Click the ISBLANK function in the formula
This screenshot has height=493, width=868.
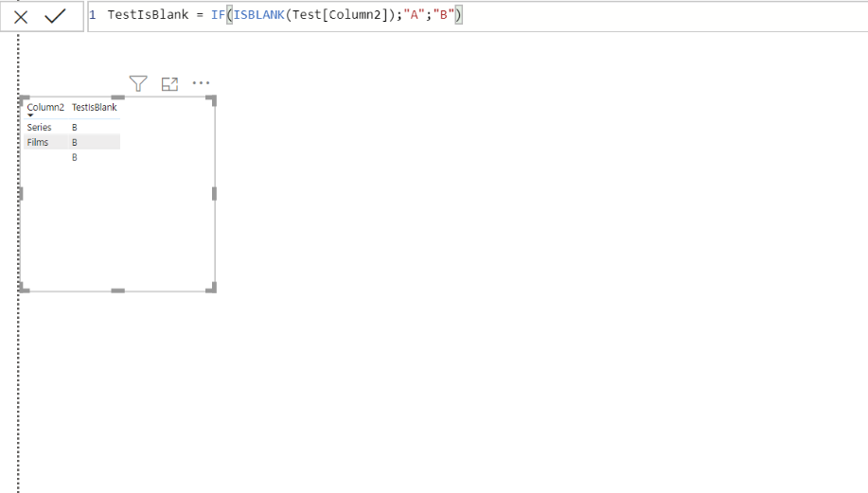pyautogui.click(x=258, y=15)
